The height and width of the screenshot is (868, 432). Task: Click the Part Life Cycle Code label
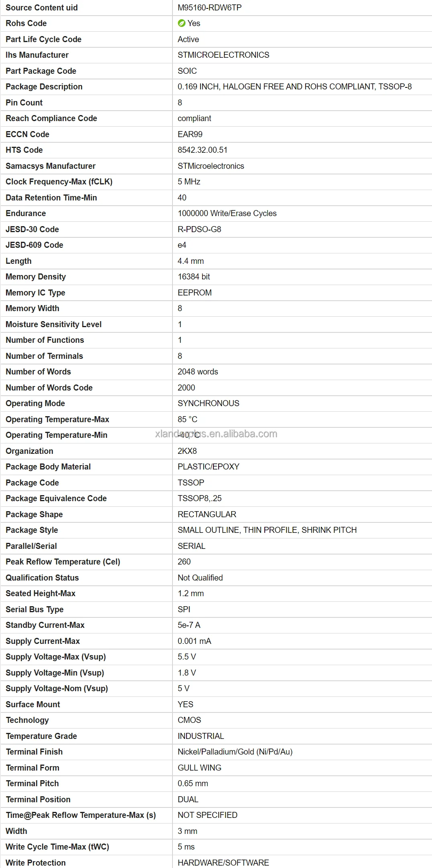[43, 39]
